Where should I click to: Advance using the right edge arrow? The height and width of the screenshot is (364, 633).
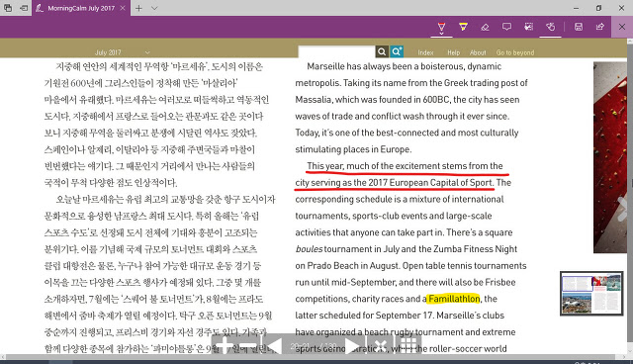point(622,209)
